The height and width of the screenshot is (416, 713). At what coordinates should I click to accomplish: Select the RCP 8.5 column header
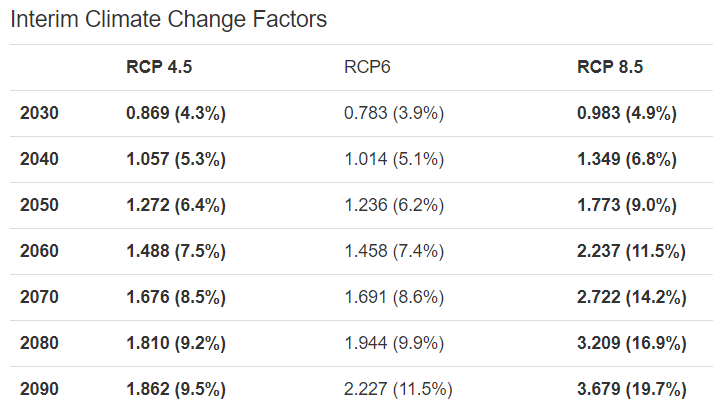pyautogui.click(x=610, y=67)
